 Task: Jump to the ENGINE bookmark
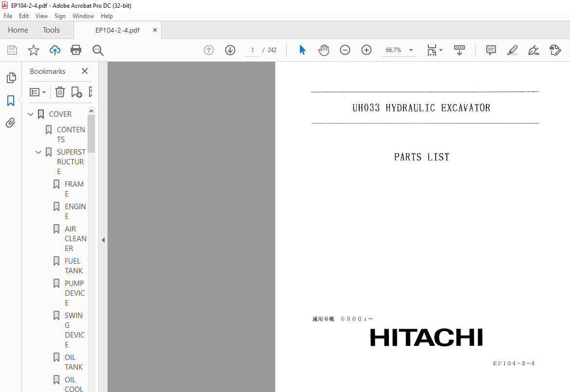75,211
